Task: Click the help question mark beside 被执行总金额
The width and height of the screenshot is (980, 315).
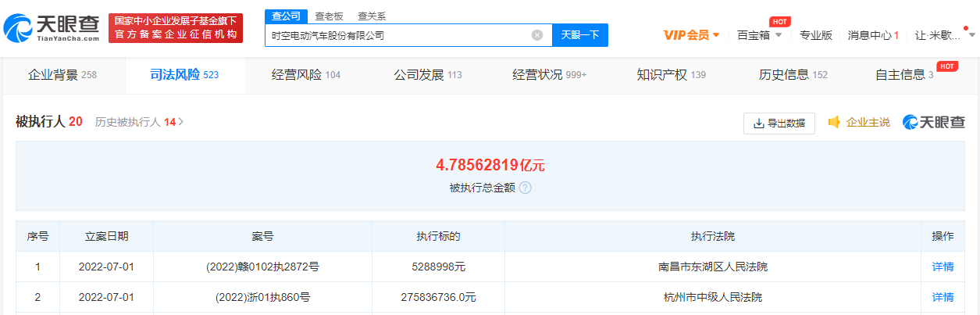Action: (x=526, y=188)
